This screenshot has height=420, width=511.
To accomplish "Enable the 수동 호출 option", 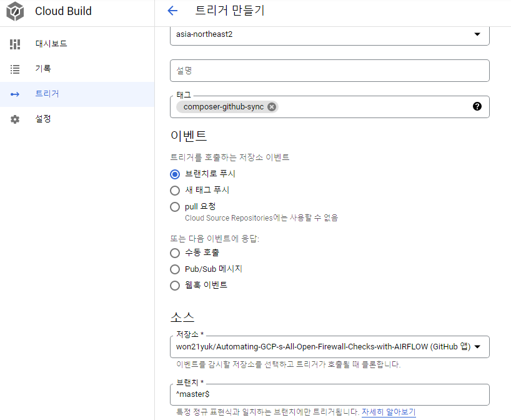I will coord(175,252).
